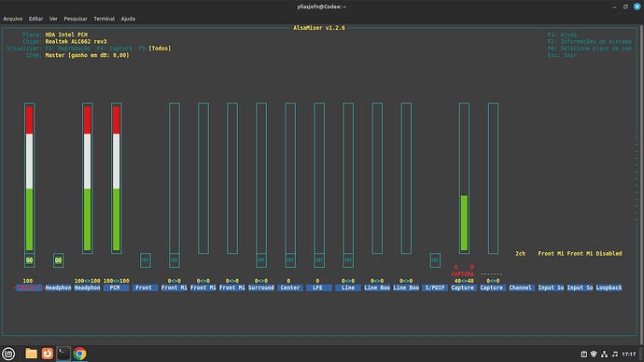The height and width of the screenshot is (362, 644).
Task: Open the Linux Mint start menu
Action: coord(8,354)
